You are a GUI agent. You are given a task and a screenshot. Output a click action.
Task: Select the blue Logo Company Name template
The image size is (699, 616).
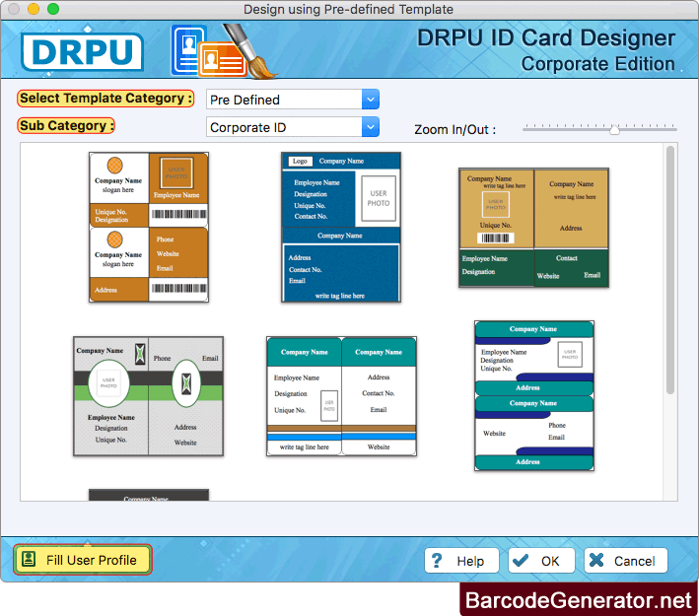[x=341, y=228]
